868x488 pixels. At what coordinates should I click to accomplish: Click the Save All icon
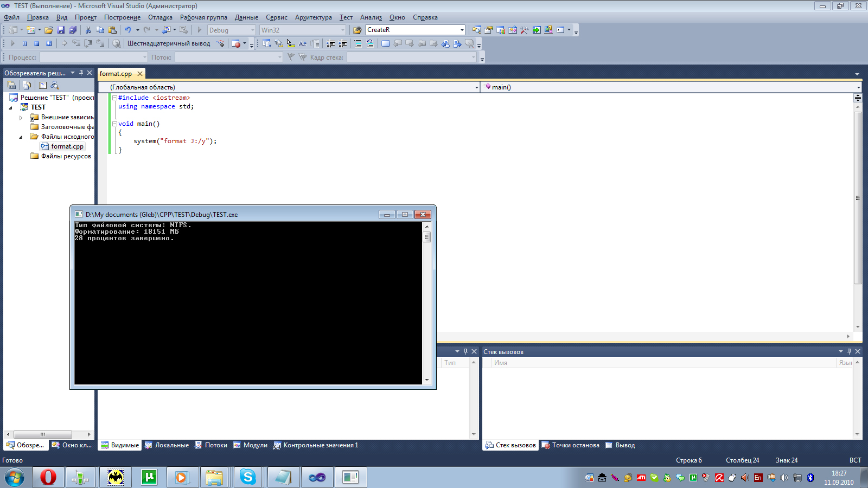click(x=73, y=30)
